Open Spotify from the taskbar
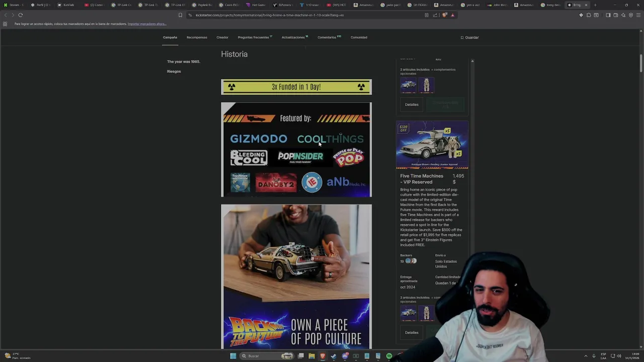This screenshot has height=362, width=644. click(x=389, y=356)
